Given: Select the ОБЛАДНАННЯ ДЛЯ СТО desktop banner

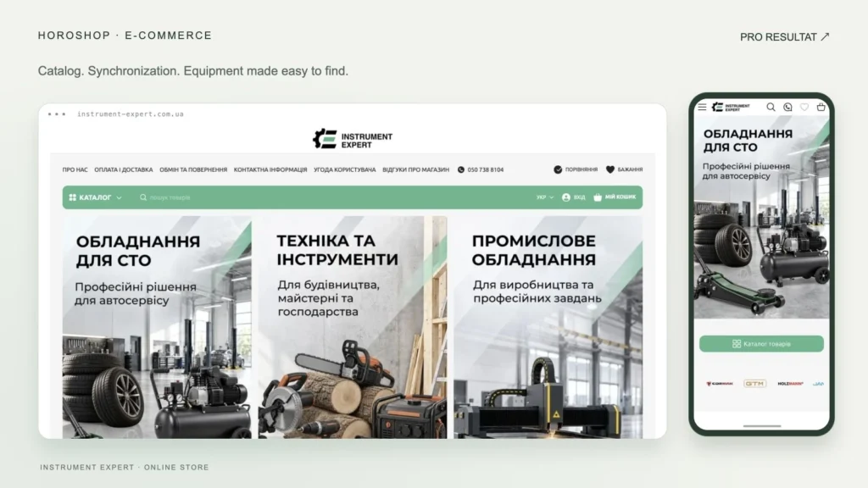Looking at the screenshot, I should click(157, 327).
